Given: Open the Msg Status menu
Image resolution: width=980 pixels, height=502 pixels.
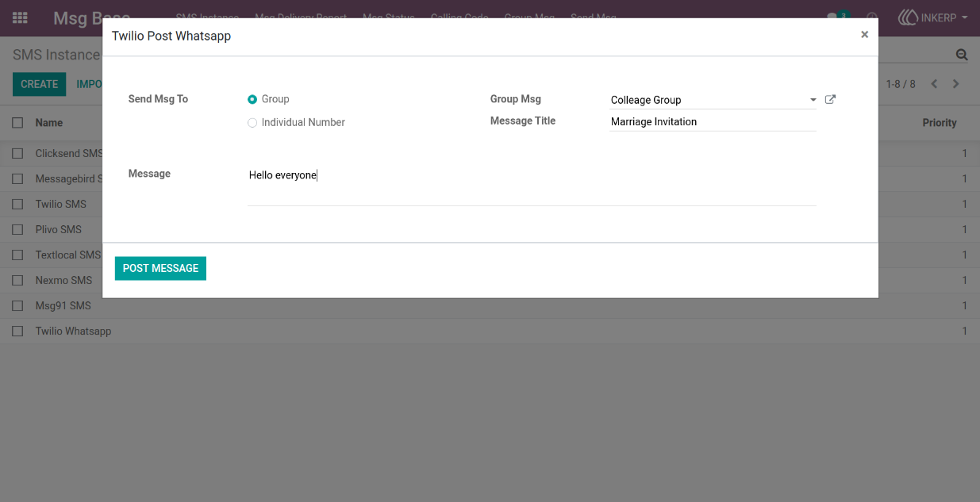Looking at the screenshot, I should coord(389,17).
